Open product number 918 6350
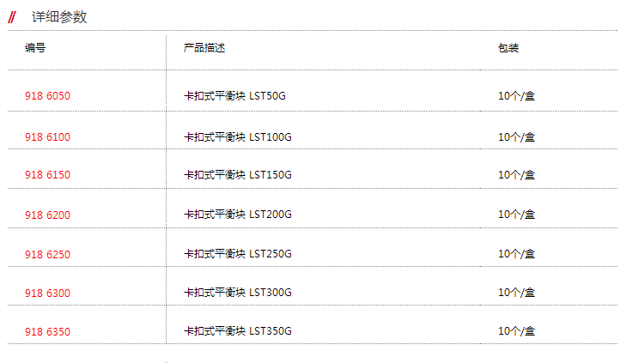This screenshot has height=363, width=644. coord(47,332)
